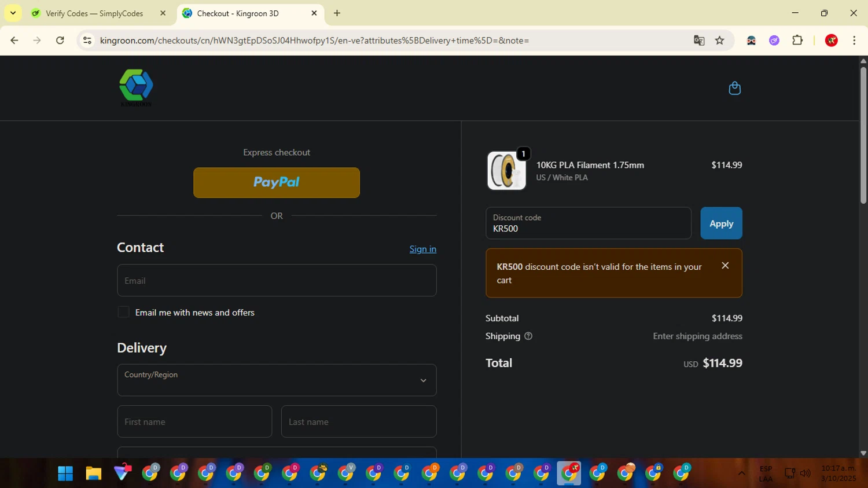Click the 'US / White PLA' variant text
868x488 pixels.
click(562, 178)
